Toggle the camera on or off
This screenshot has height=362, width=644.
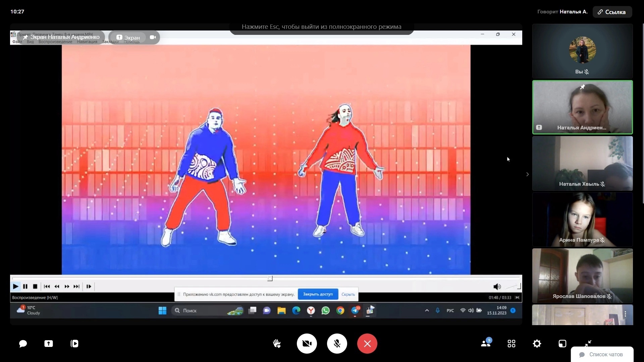pyautogui.click(x=307, y=344)
